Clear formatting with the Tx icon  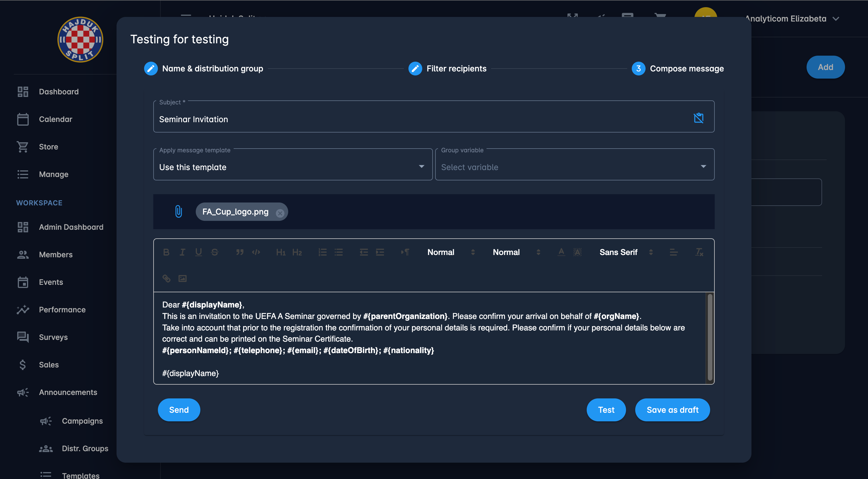click(699, 252)
